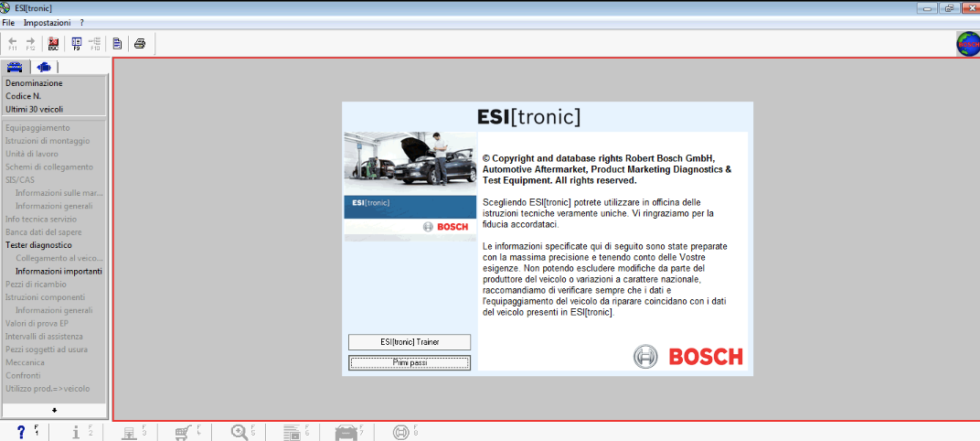
Task: Open the question mark help menu
Action: (82, 22)
